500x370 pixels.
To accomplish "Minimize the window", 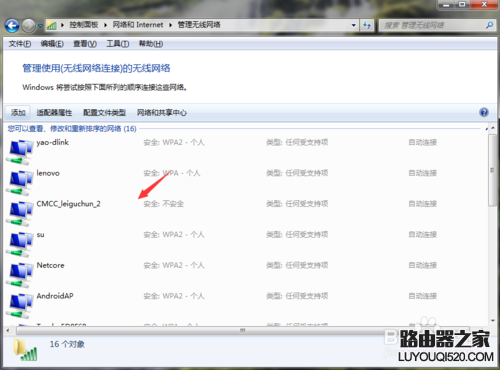I will point(446,5).
